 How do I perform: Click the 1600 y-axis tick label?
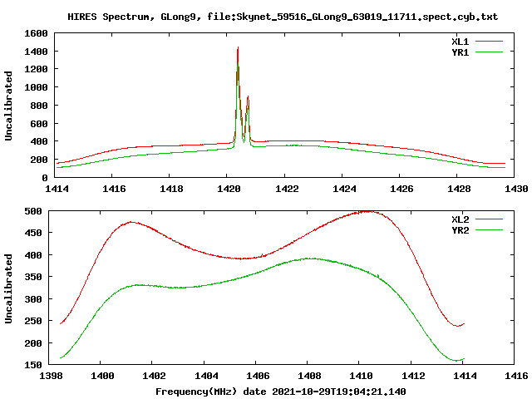36,33
